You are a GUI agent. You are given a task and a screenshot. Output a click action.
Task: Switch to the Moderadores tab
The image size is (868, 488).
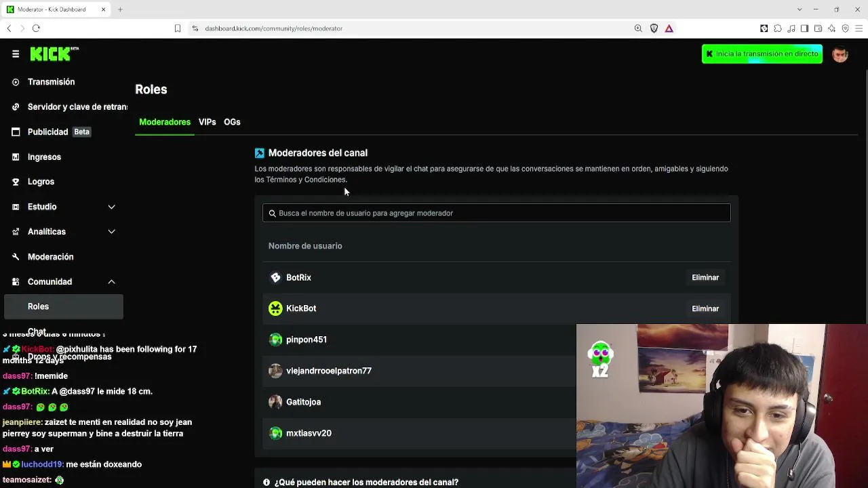point(165,122)
